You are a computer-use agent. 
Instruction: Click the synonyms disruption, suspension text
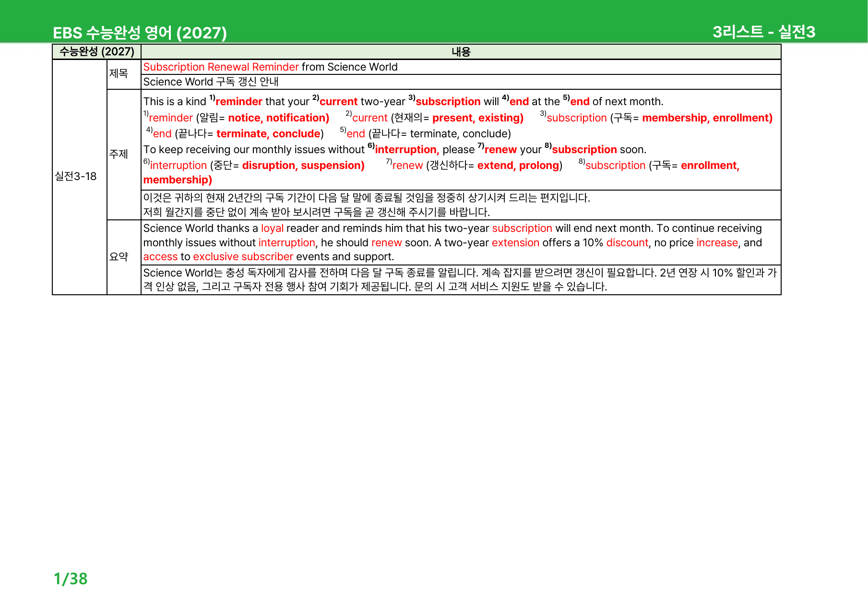(303, 165)
